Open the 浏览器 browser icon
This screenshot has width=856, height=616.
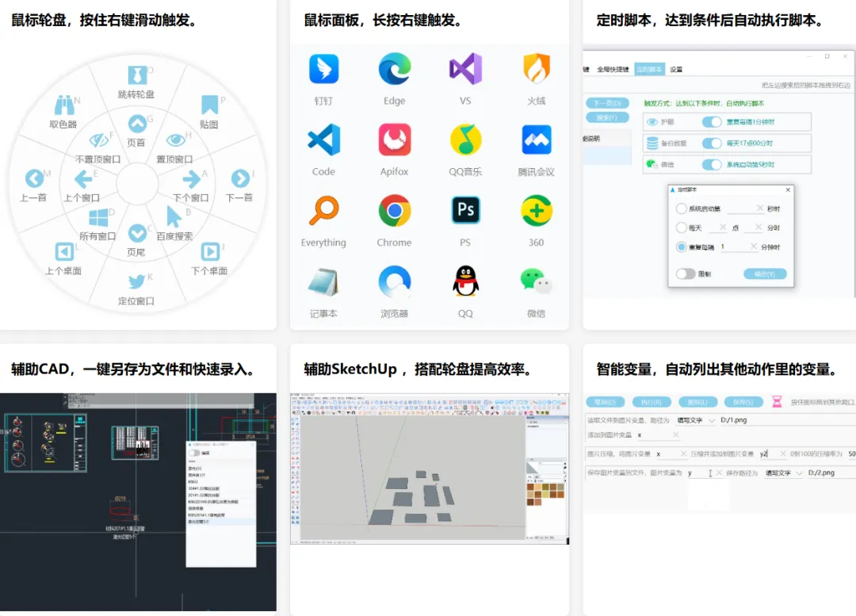[395, 281]
